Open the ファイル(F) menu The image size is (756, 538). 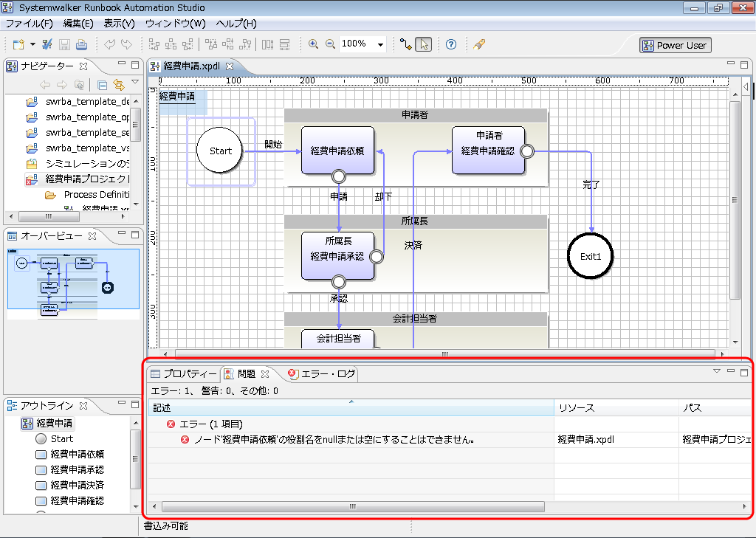click(x=29, y=24)
